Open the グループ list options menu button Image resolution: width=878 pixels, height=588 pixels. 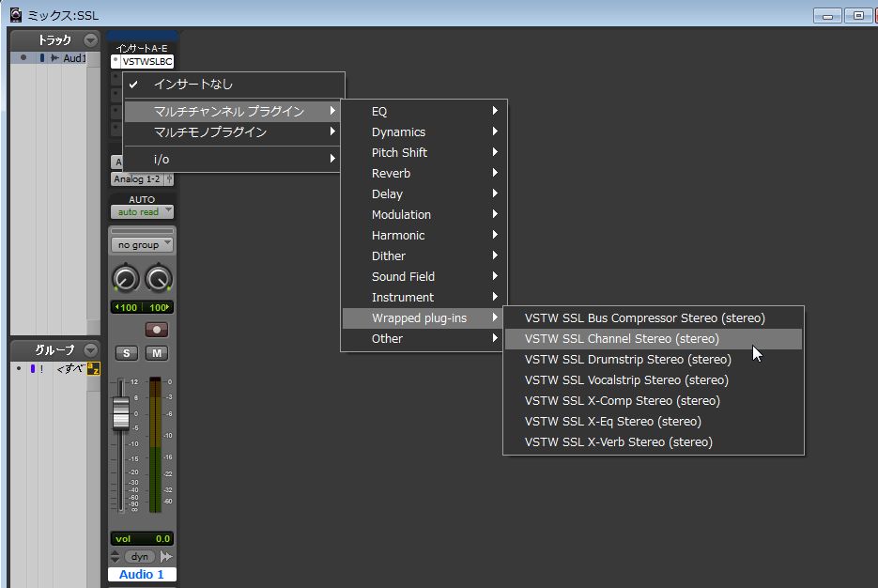90,350
